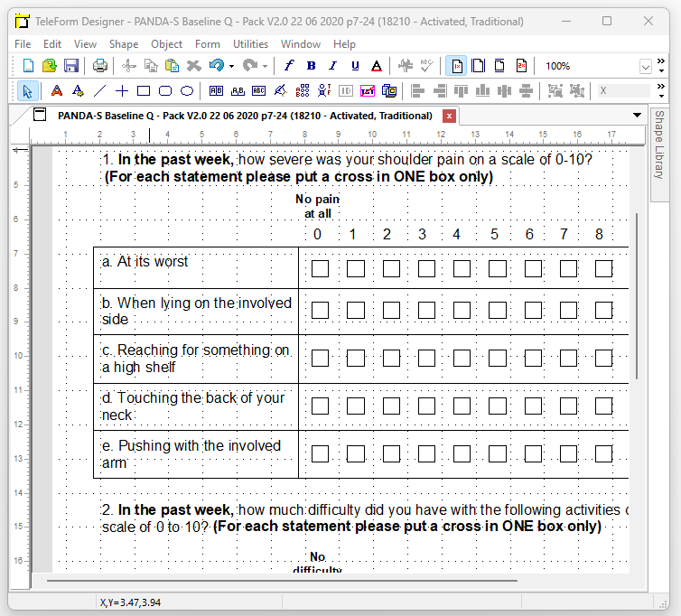Open the Redo history dropdown arrow

265,67
